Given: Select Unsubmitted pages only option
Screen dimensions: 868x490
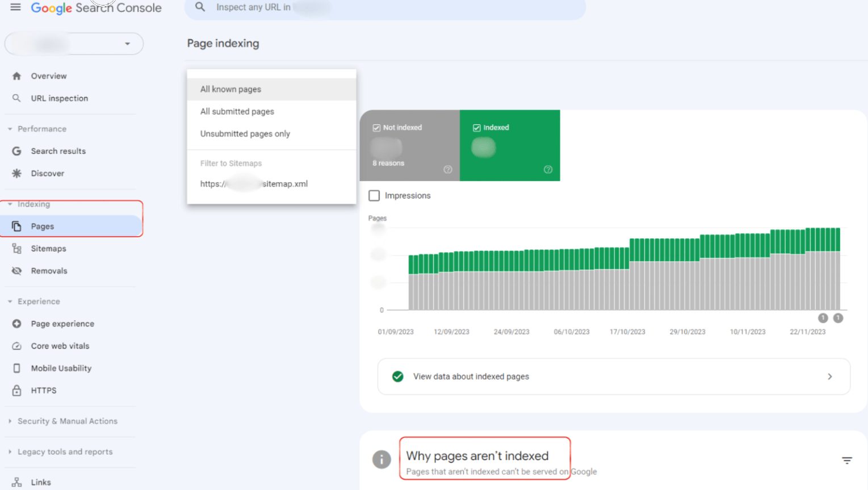Looking at the screenshot, I should (271, 133).
